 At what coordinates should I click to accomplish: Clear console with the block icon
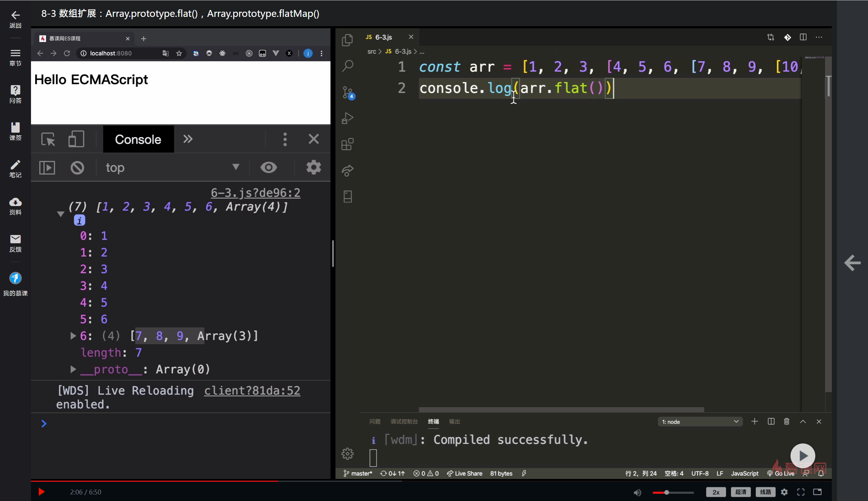(77, 168)
